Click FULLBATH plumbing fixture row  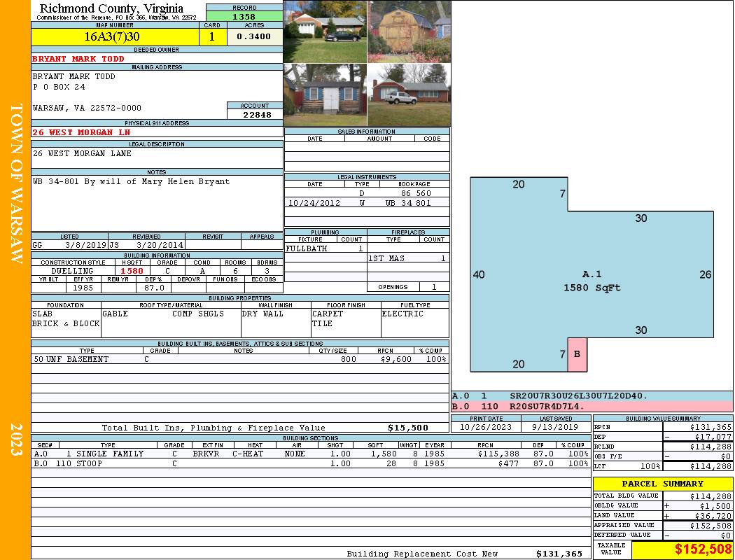coord(325,248)
